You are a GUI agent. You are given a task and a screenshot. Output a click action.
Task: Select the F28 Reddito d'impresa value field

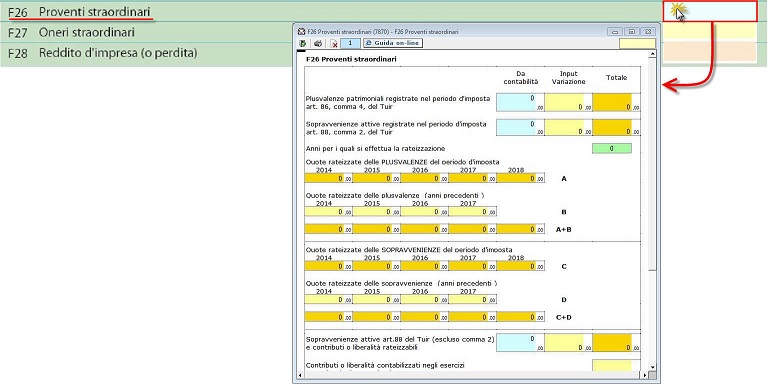pos(710,52)
